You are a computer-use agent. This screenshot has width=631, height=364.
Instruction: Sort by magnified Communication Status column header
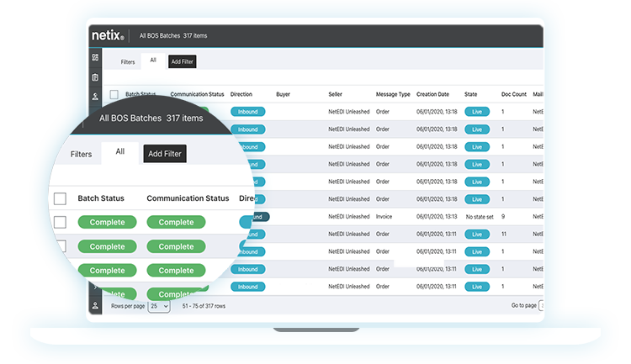click(x=188, y=198)
